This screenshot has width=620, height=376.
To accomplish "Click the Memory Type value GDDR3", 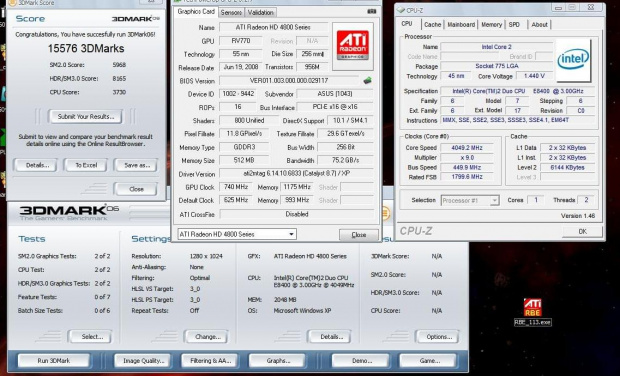I will click(x=244, y=147).
